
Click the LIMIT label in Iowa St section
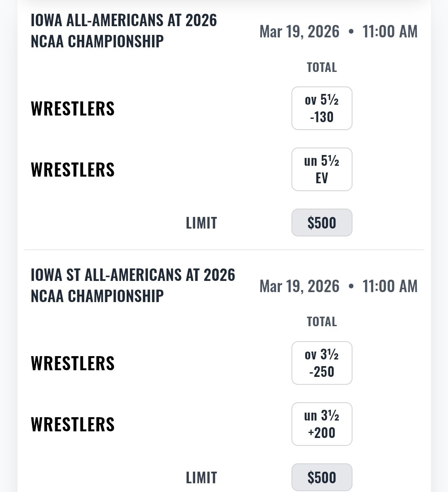pos(201,478)
